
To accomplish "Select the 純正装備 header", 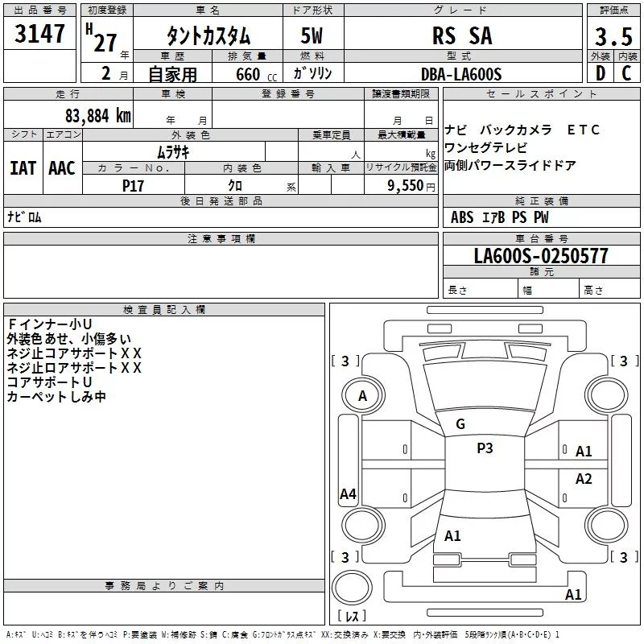I will (541, 200).
